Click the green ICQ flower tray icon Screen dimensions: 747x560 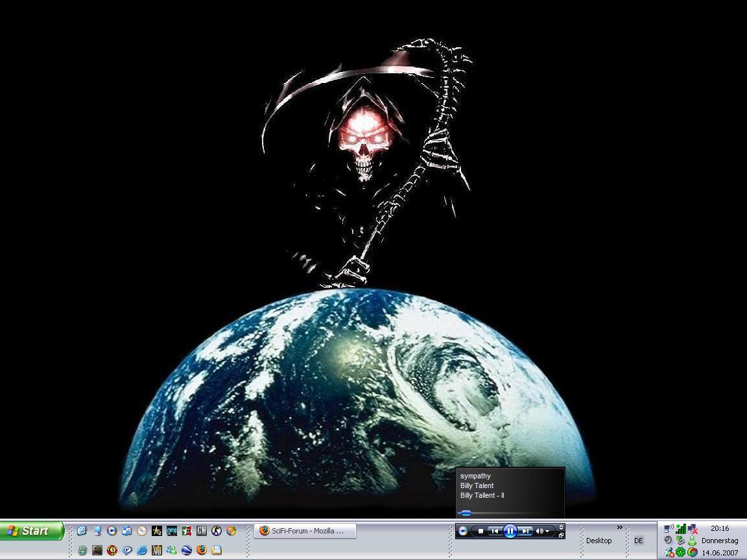680,552
